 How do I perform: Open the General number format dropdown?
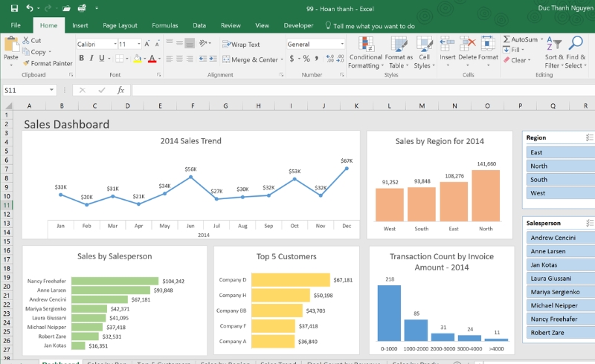(342, 44)
